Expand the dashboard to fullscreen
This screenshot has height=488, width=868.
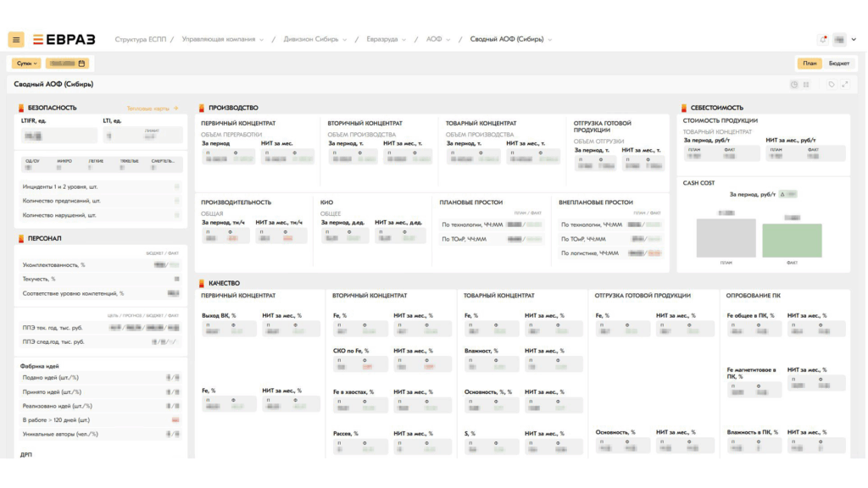pyautogui.click(x=845, y=85)
